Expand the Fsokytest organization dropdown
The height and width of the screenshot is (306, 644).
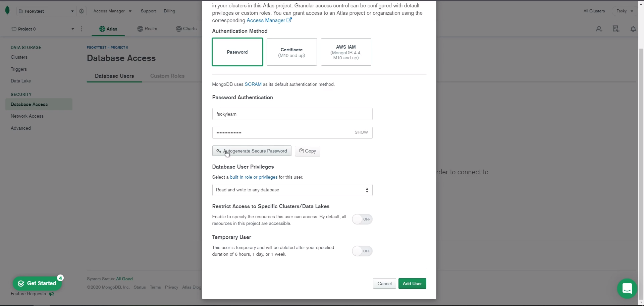[x=46, y=11]
